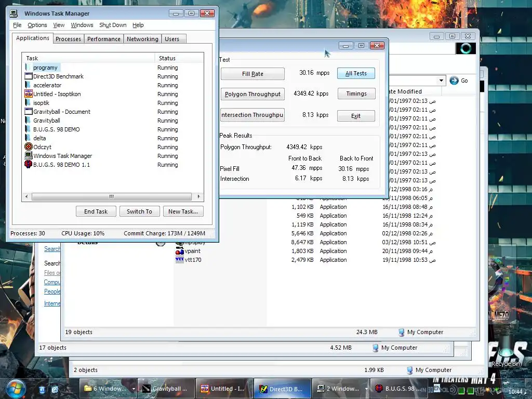
Task: Click the task list scroll right arrow
Action: click(199, 196)
